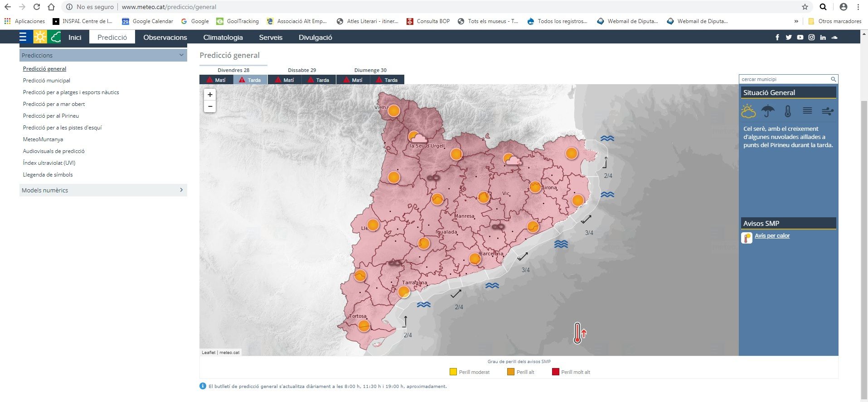Click the yellow Perill moderat swatch
868x402 pixels.
coord(453,372)
